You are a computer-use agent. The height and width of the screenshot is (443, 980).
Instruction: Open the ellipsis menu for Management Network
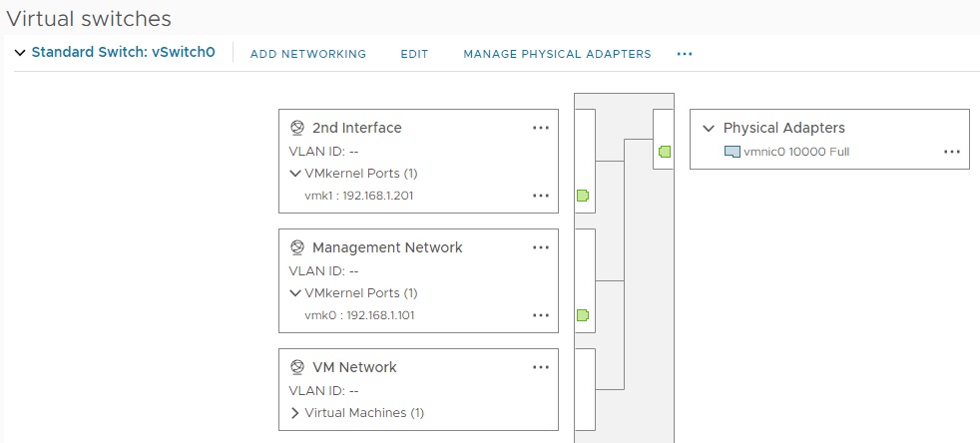[541, 247]
